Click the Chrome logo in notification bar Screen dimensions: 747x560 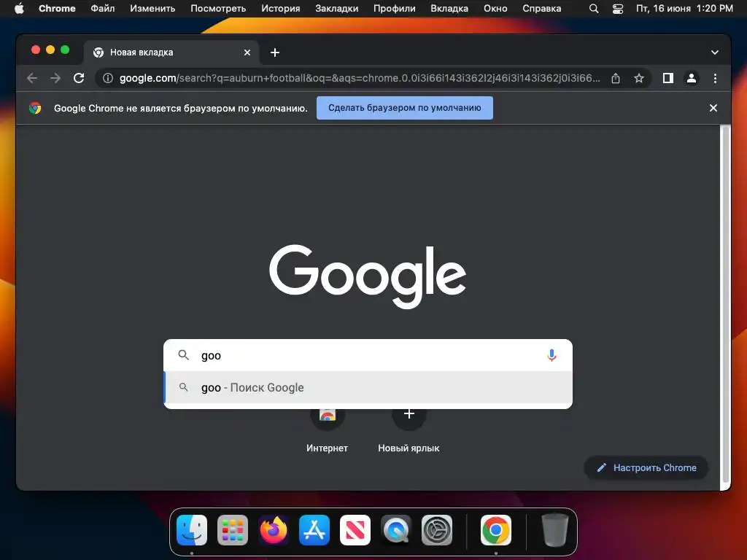point(35,108)
